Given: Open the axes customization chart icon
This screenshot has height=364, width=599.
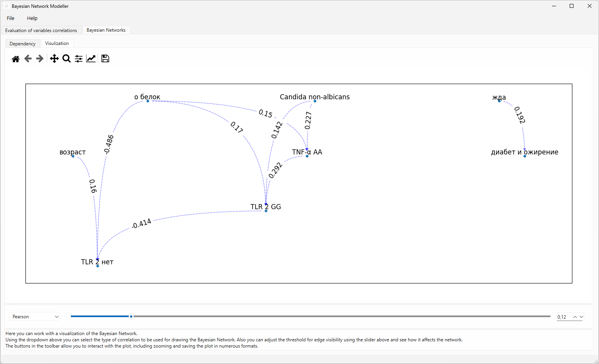Looking at the screenshot, I should (91, 58).
